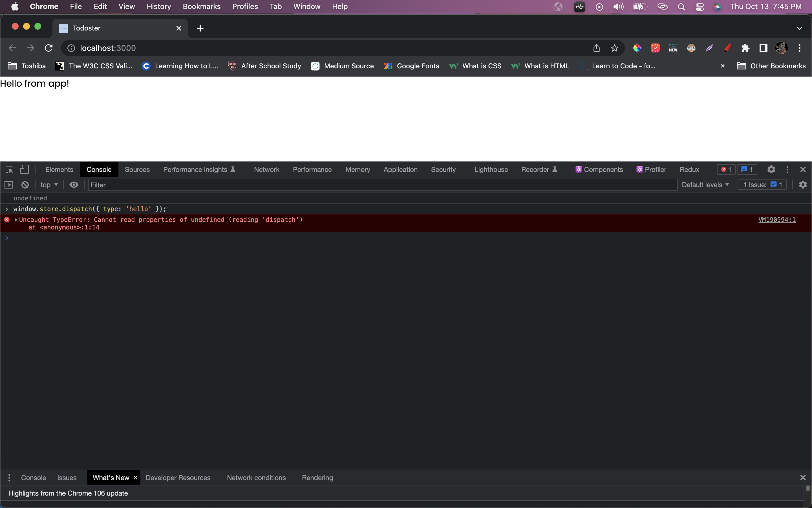The height and width of the screenshot is (508, 812).
Task: Click the console input prompt line
Action: click(x=406, y=238)
